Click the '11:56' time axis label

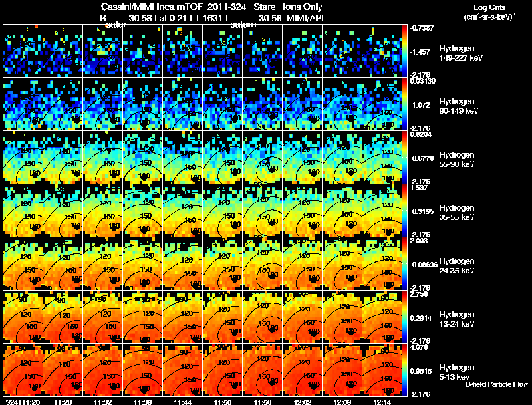click(263, 402)
